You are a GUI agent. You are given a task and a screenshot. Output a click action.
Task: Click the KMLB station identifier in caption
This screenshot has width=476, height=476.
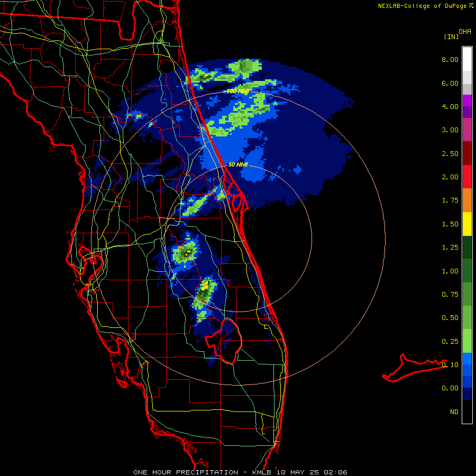pos(262,472)
